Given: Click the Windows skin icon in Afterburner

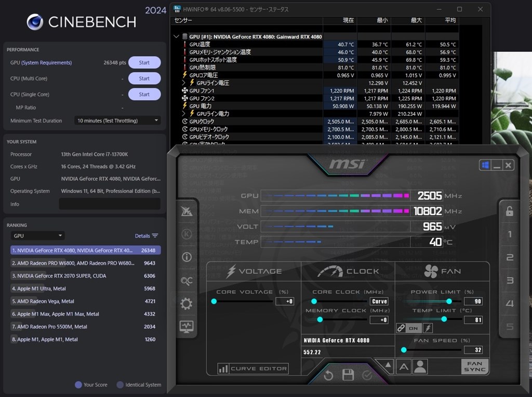Looking at the screenshot, I should tap(486, 165).
